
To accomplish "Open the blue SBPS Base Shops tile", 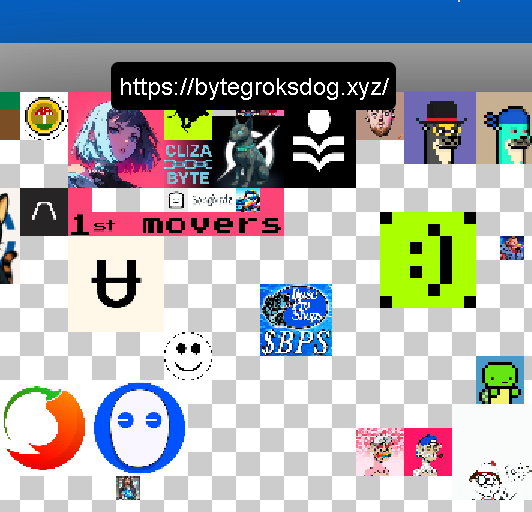I will (x=296, y=320).
